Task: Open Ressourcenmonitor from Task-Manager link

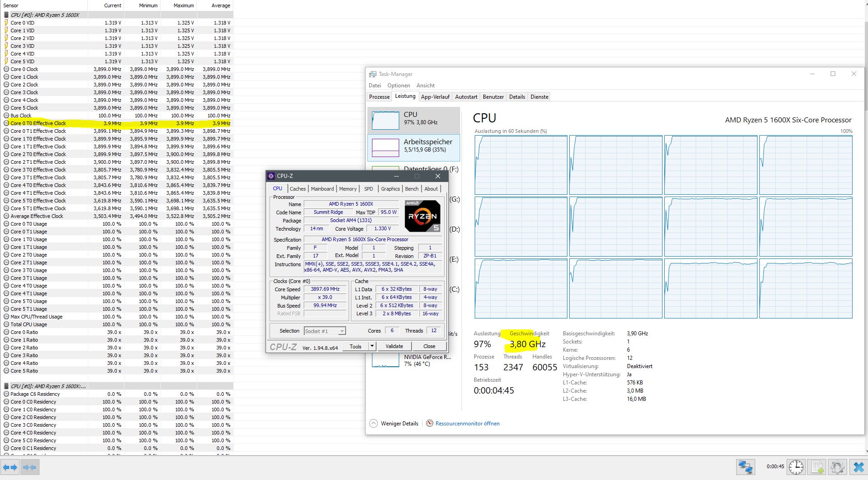Action: click(467, 423)
